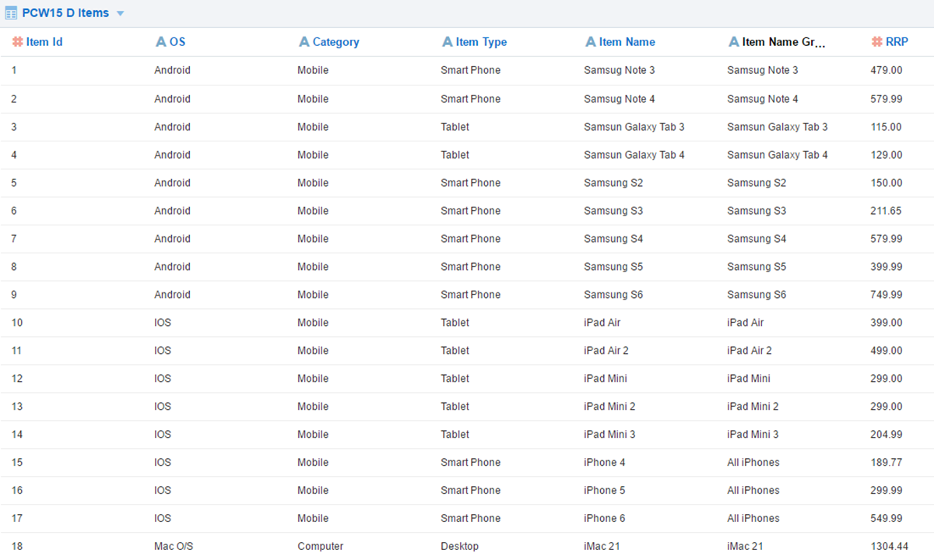This screenshot has height=560, width=934.
Task: Click Item Name cell Samsug Note 3
Action: click(620, 70)
